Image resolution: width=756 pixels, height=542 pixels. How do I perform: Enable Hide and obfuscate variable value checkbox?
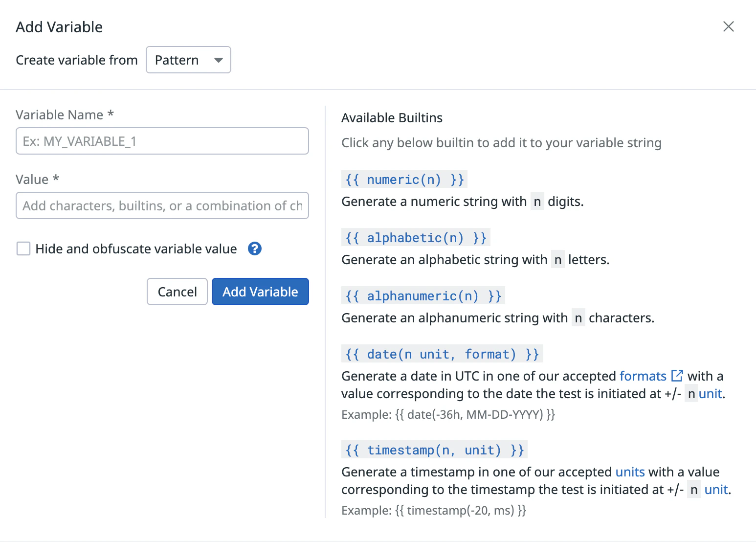pos(23,248)
